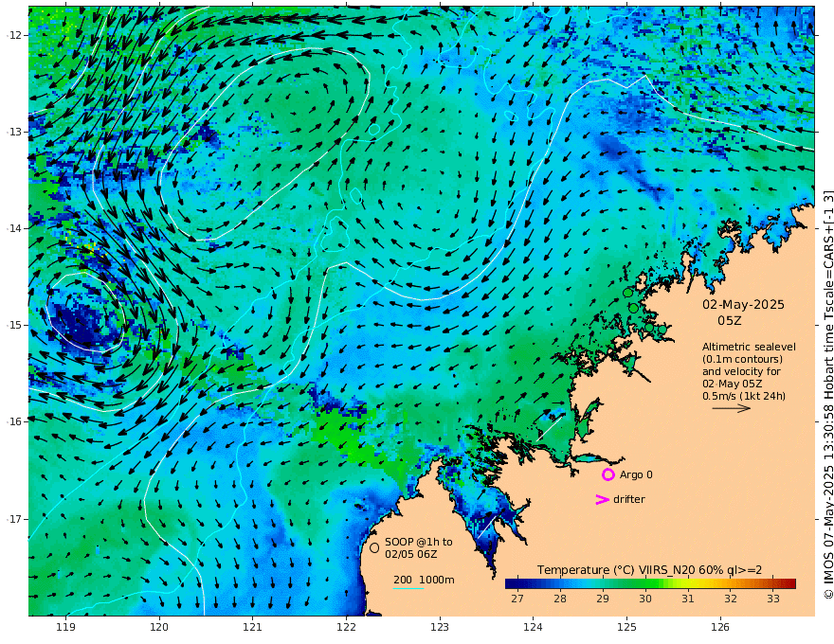Click latitude label -17 on left axis

click(14, 519)
